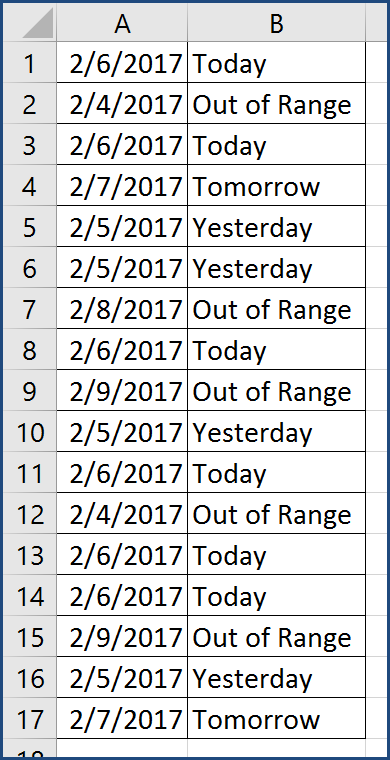Viewport: 390px width, 760px height.
Task: Select cell B11 showing Today
Action: pos(276,473)
